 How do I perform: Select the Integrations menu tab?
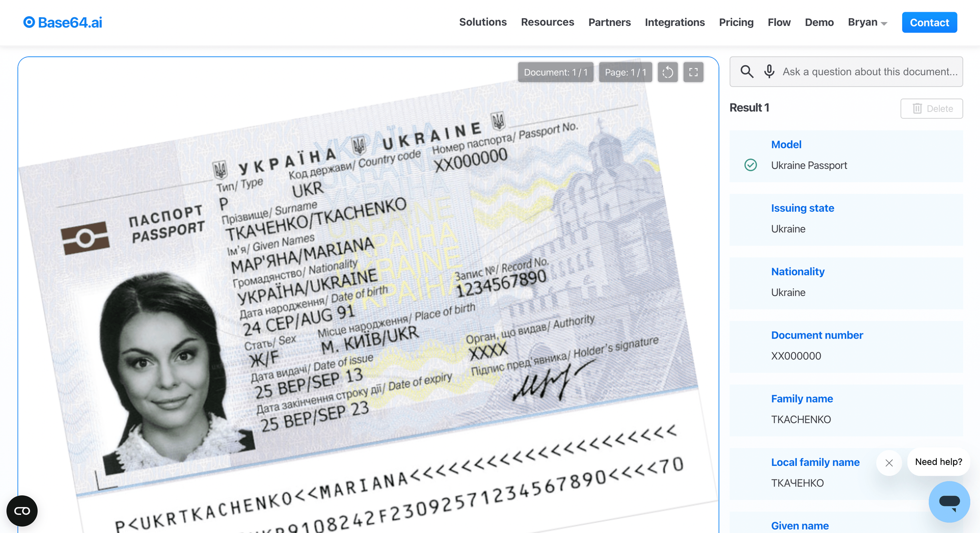[x=675, y=22]
